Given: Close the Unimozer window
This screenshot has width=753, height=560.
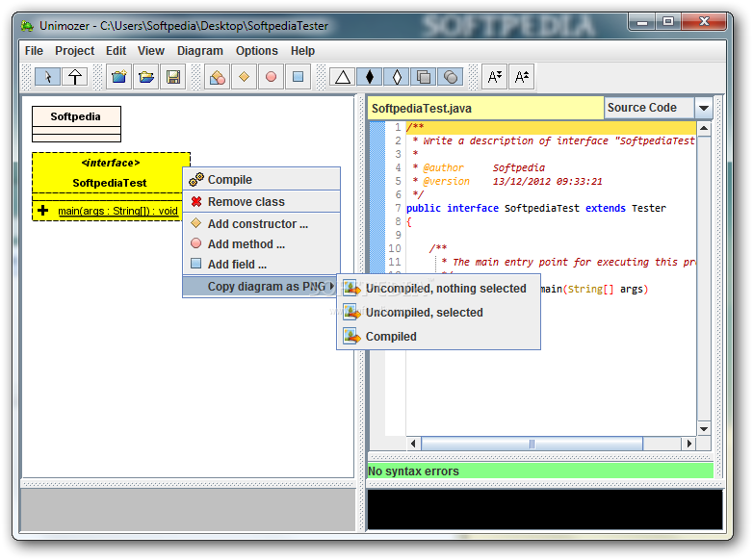Looking at the screenshot, I should click(704, 21).
